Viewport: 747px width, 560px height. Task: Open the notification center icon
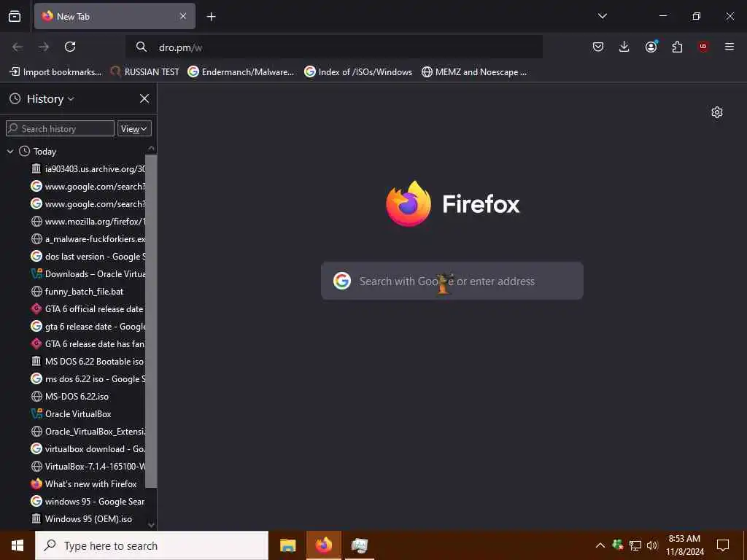[x=723, y=545]
